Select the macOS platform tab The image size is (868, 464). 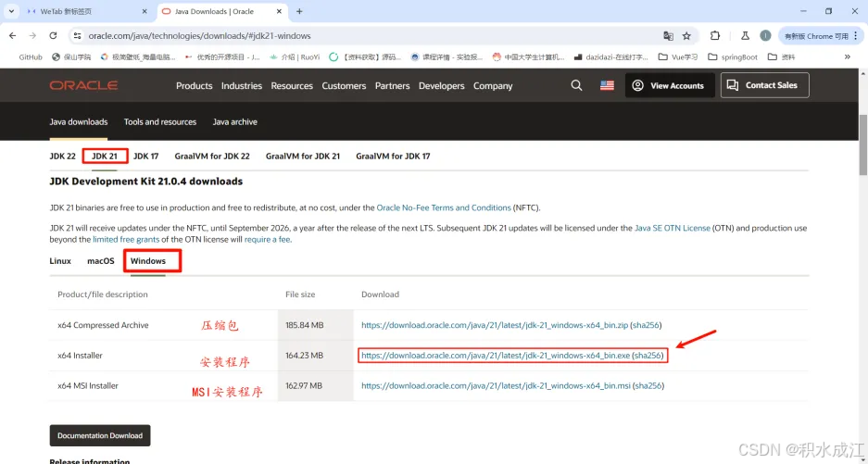pos(101,261)
